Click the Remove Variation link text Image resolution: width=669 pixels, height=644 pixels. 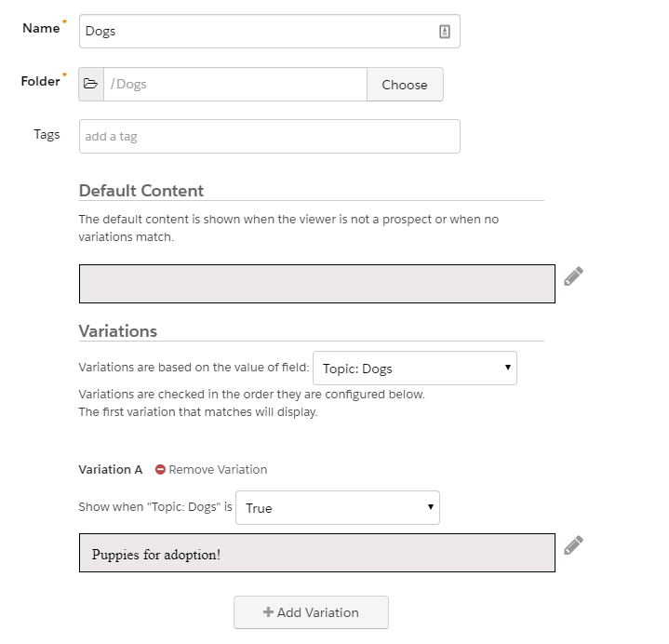(218, 470)
